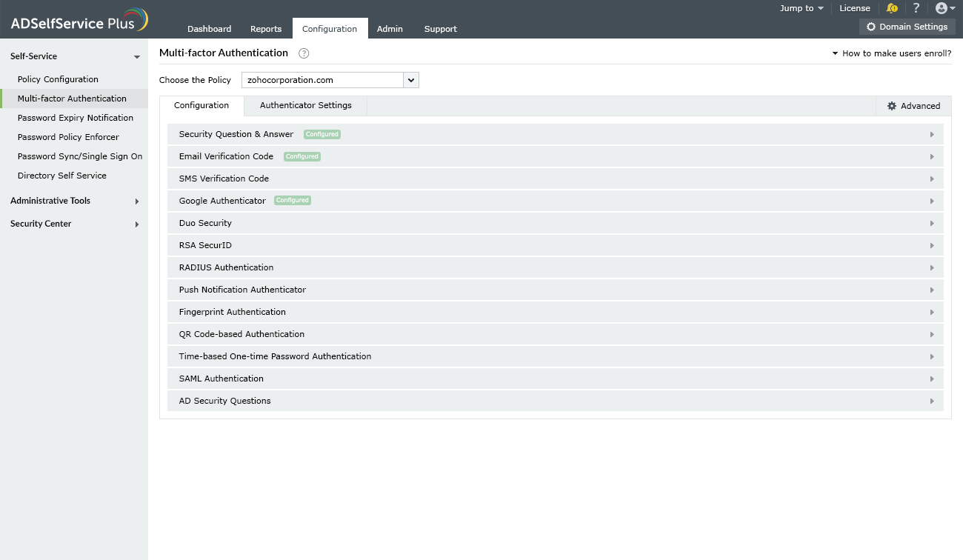Expand the Google Authenticator row
The height and width of the screenshot is (560, 963).
coord(556,201)
